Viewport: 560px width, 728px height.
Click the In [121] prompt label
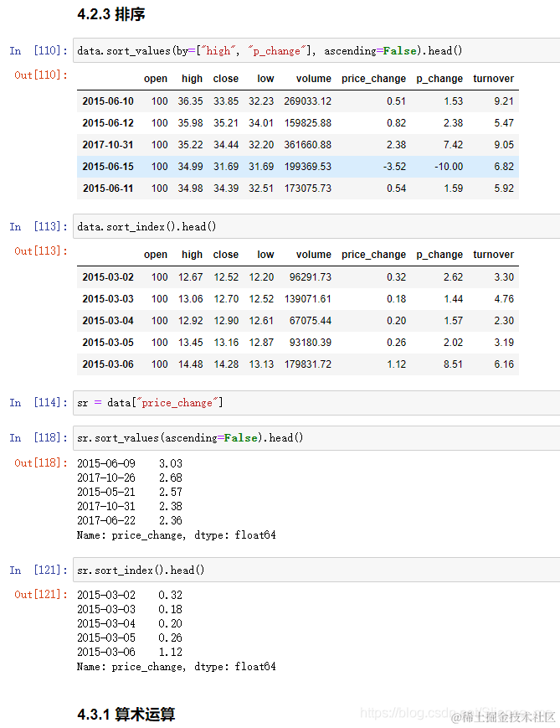(39, 570)
